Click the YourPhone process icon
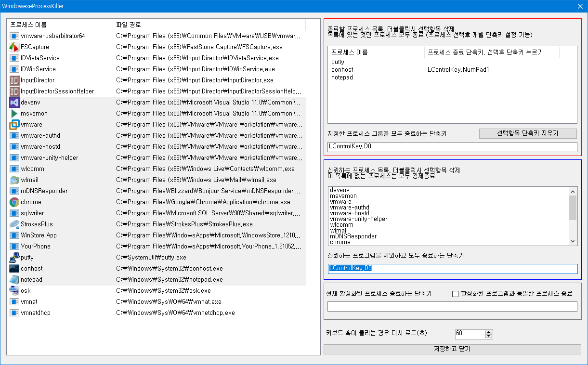Viewport: 588px width, 365px height. coord(14,247)
